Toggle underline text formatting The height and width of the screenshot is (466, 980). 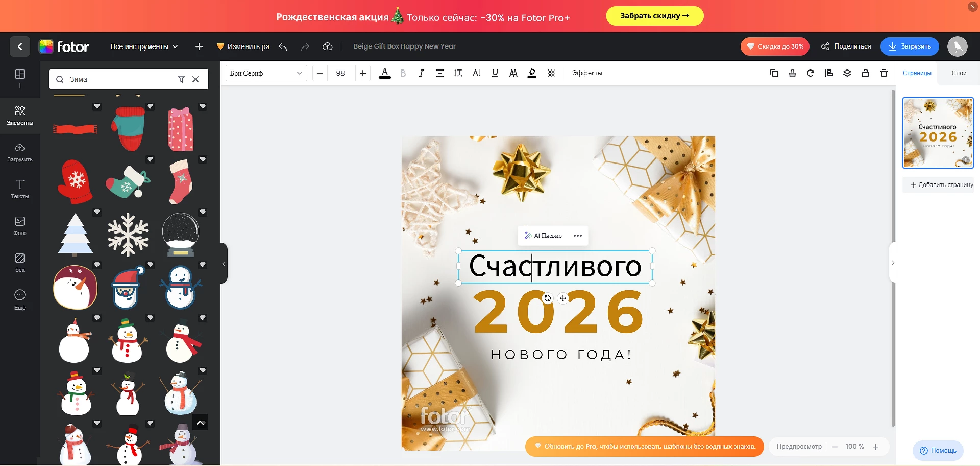(495, 73)
